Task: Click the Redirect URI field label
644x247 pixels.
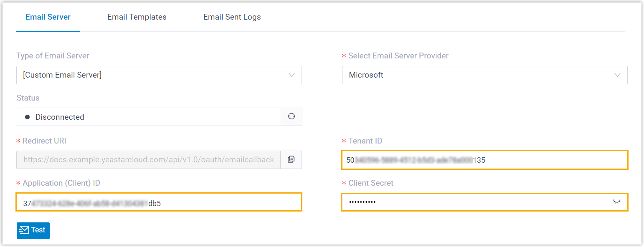Action: click(x=44, y=141)
